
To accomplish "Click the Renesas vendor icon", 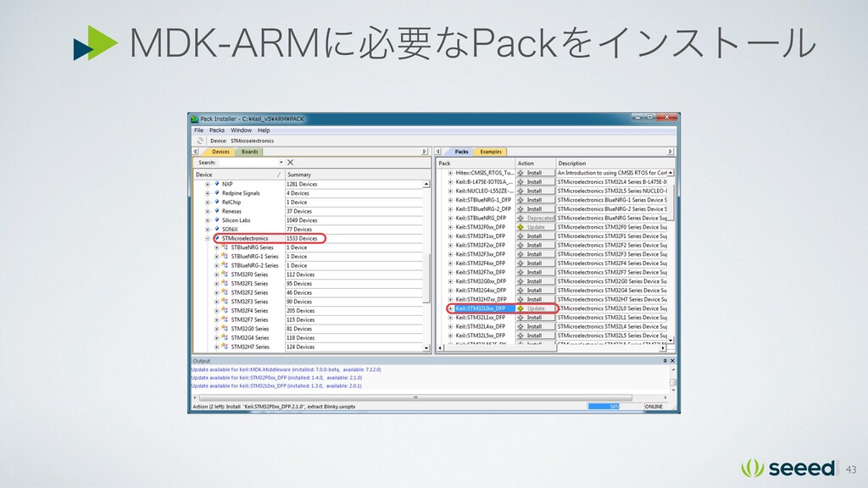I will [217, 211].
